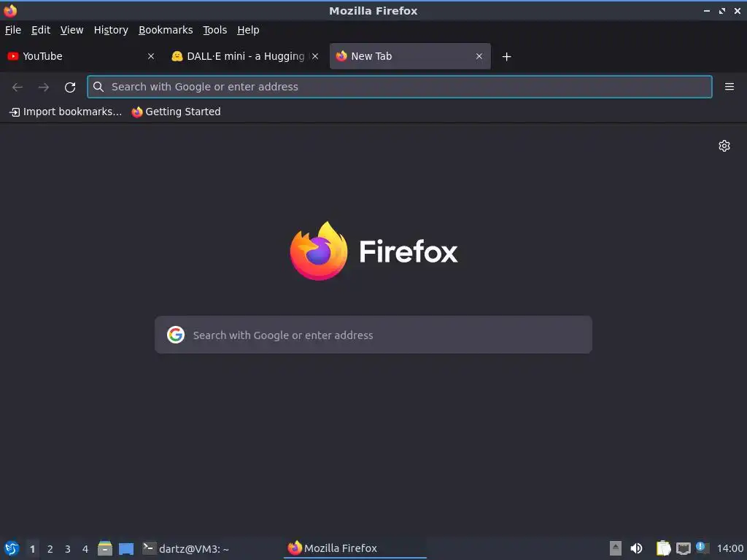Image resolution: width=747 pixels, height=560 pixels.
Task: Close the YouTube tab
Action: pyautogui.click(x=151, y=56)
